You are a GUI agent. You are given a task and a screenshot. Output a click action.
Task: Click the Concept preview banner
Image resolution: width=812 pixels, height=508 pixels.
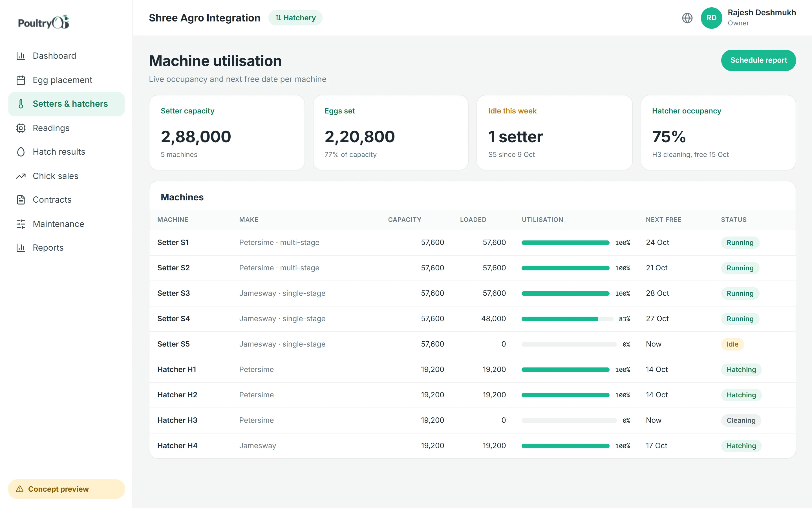click(x=66, y=489)
